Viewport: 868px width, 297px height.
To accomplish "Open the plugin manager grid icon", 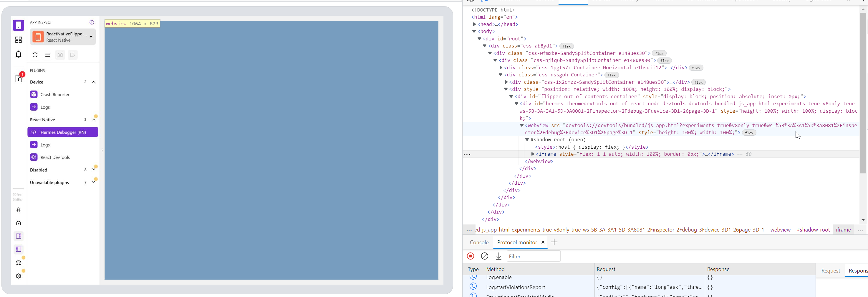I will tap(18, 40).
